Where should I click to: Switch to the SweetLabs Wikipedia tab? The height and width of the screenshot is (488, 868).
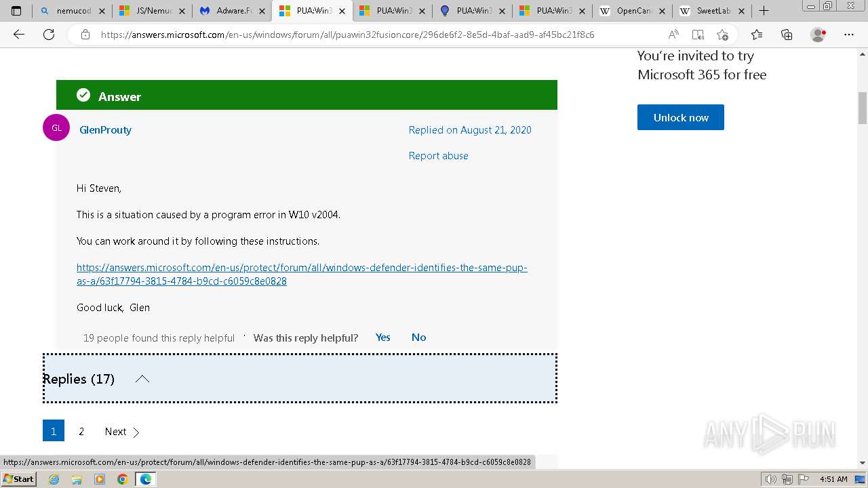[x=712, y=11]
